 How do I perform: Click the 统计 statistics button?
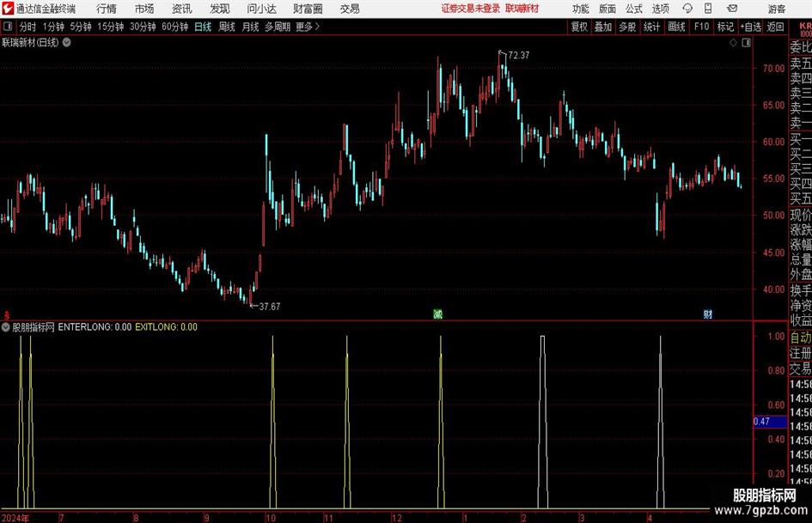(651, 27)
